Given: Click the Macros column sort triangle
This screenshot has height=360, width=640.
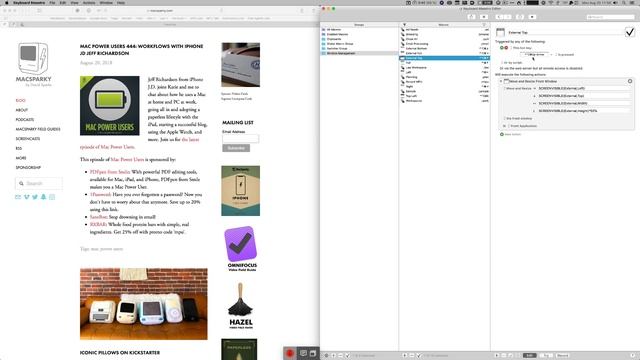Looking at the screenshot, I should tap(404, 25).
